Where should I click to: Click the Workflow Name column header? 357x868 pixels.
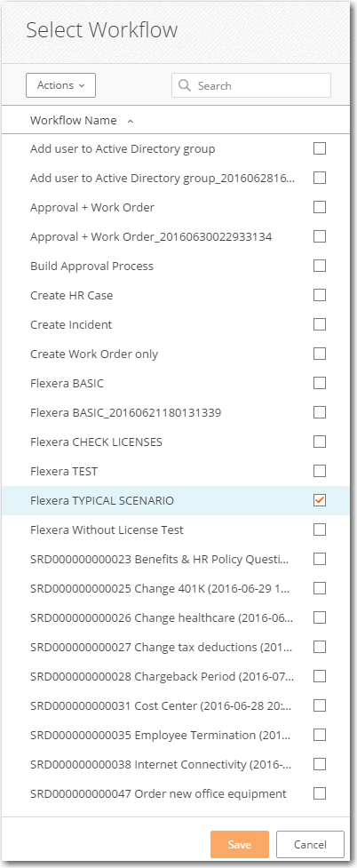73,120
